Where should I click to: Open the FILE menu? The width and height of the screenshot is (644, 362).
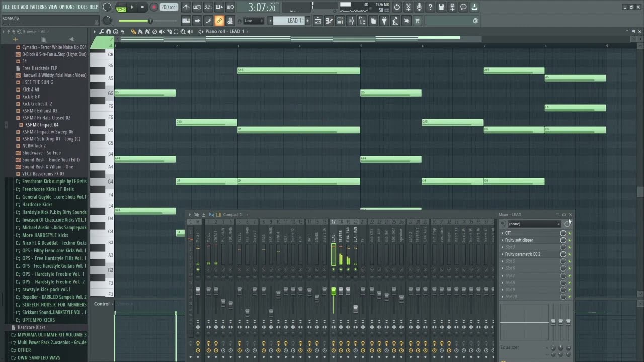6,7
